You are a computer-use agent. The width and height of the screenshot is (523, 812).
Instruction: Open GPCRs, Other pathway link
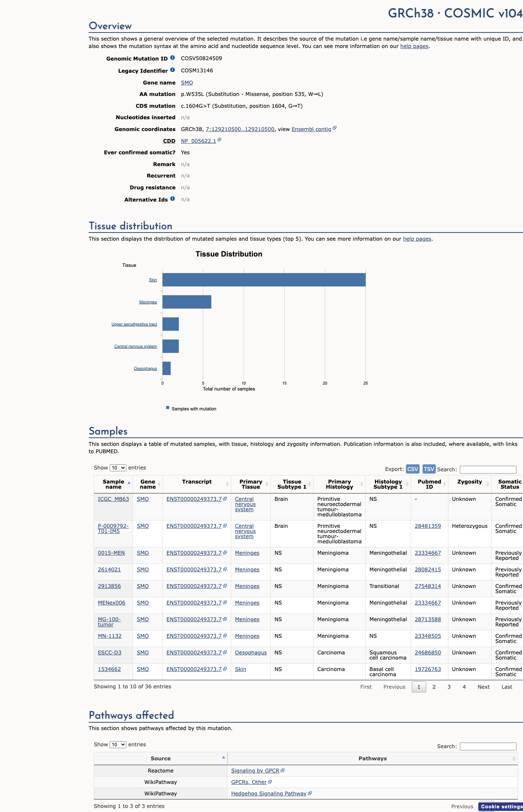pos(249,782)
